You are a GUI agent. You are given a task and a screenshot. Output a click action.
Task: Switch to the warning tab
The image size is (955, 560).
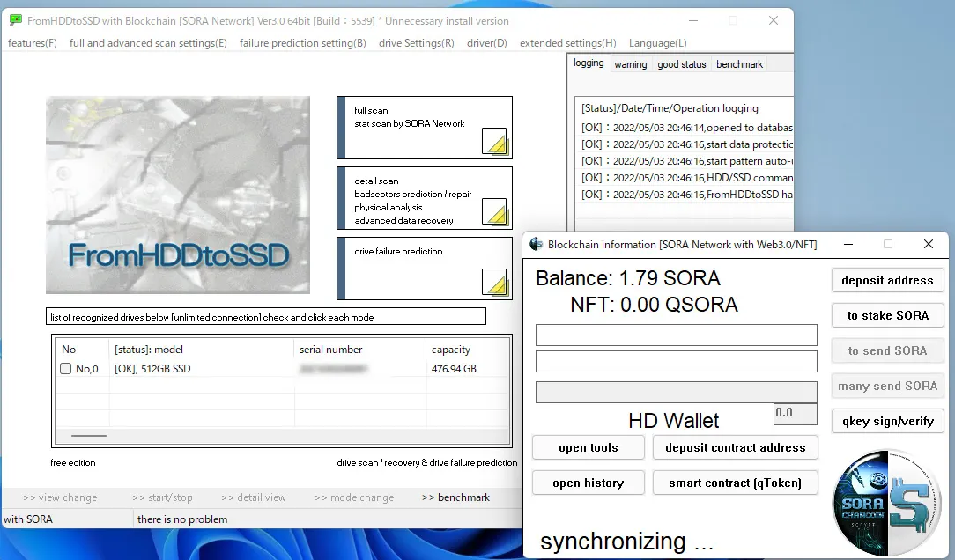(630, 63)
